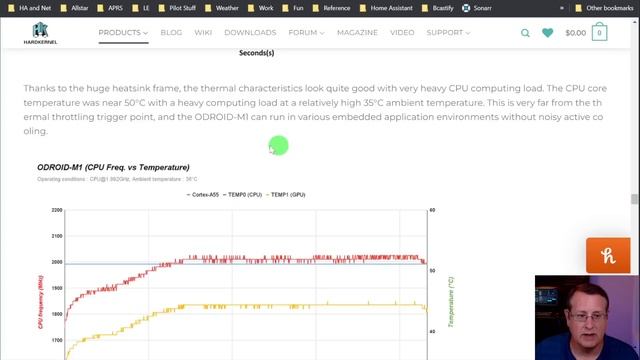Open the Reference bookmarks folder

(331, 8)
